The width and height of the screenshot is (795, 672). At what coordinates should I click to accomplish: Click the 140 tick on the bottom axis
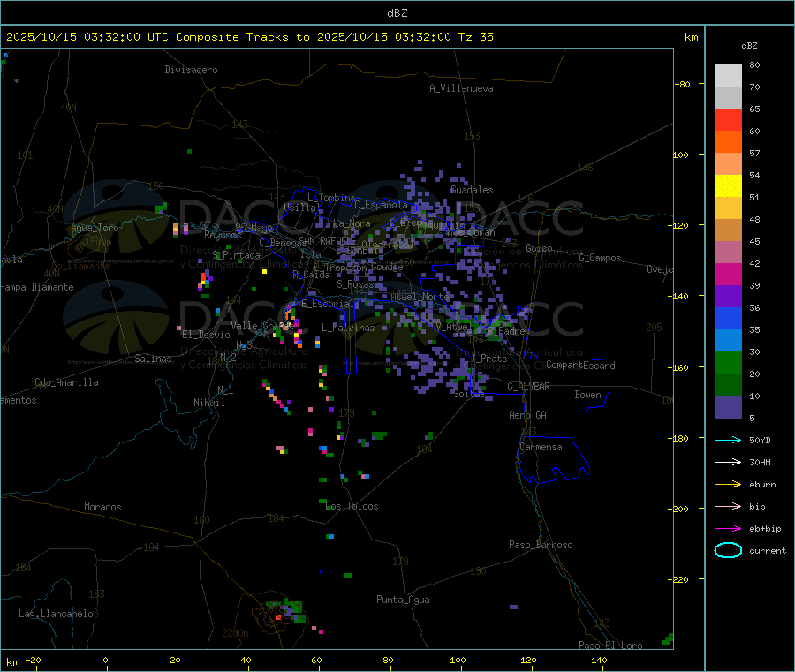599,660
